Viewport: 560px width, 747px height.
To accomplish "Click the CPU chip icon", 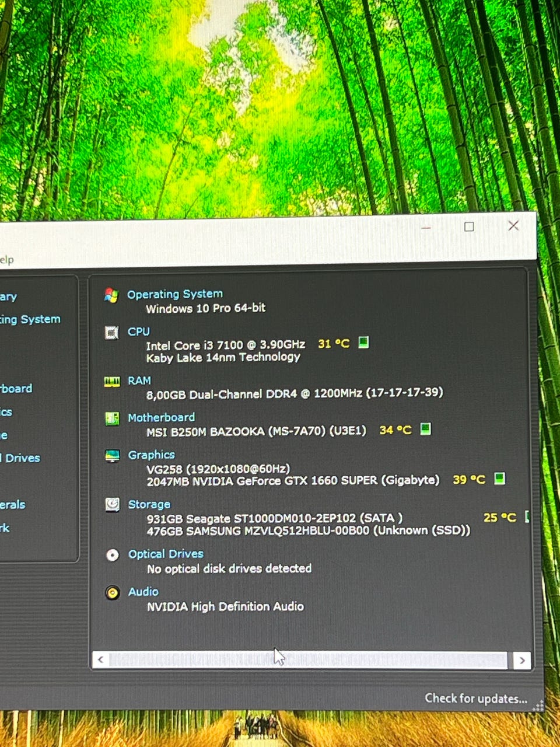I will pos(111,333).
